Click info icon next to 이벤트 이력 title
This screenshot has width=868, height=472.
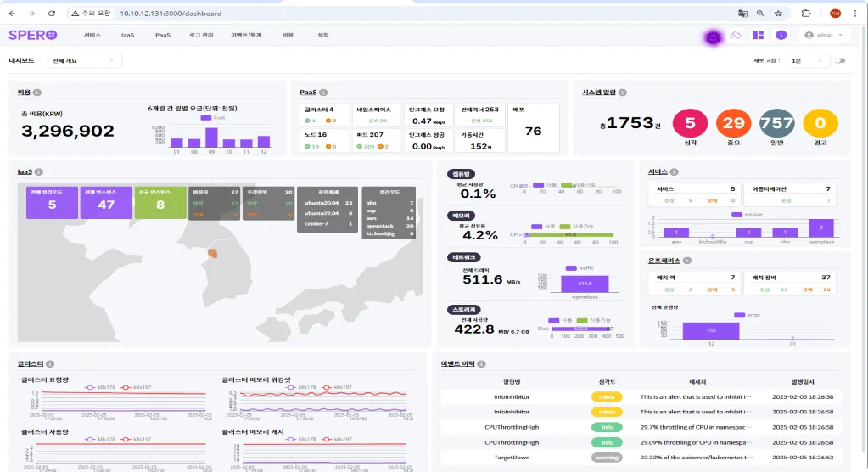pyautogui.click(x=481, y=364)
